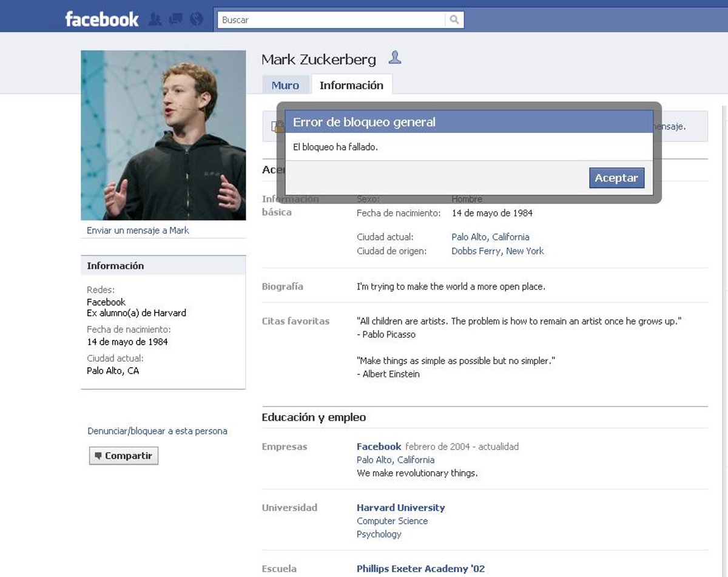Click the profile photo thumbnail
Viewport: 728px width, 577px height.
pos(163,135)
